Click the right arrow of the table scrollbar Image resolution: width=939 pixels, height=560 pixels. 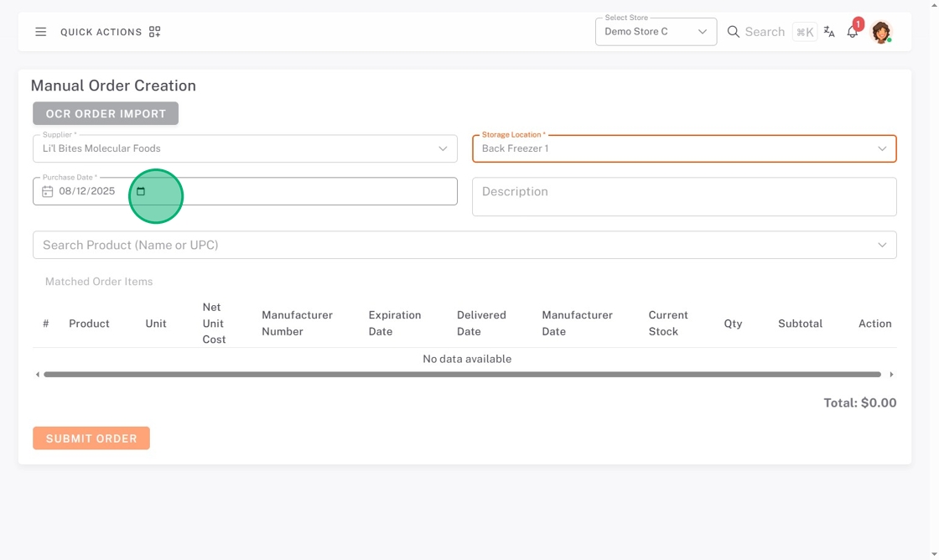891,375
